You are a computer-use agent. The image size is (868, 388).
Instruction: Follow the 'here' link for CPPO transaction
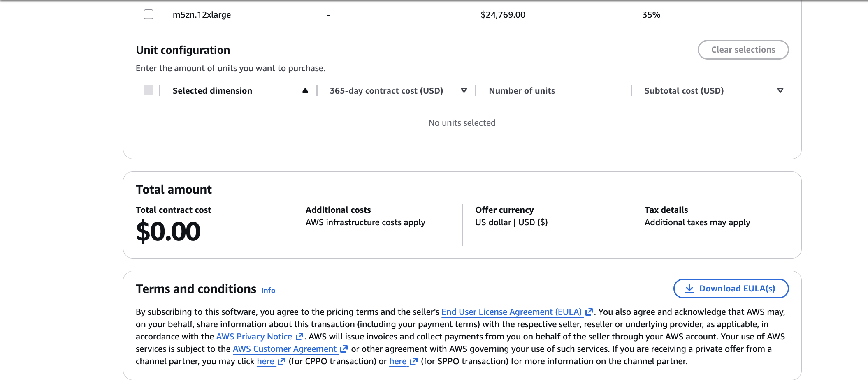(x=265, y=361)
